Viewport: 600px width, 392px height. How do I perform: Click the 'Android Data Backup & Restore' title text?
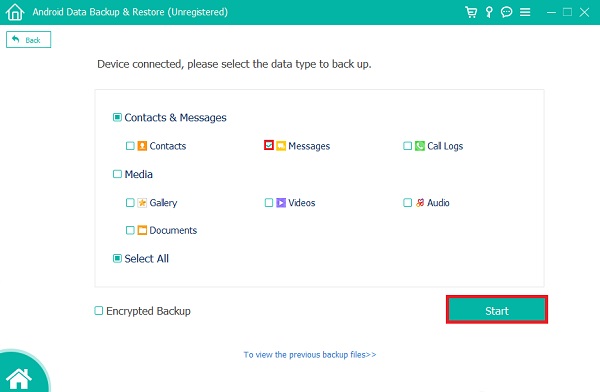click(130, 12)
